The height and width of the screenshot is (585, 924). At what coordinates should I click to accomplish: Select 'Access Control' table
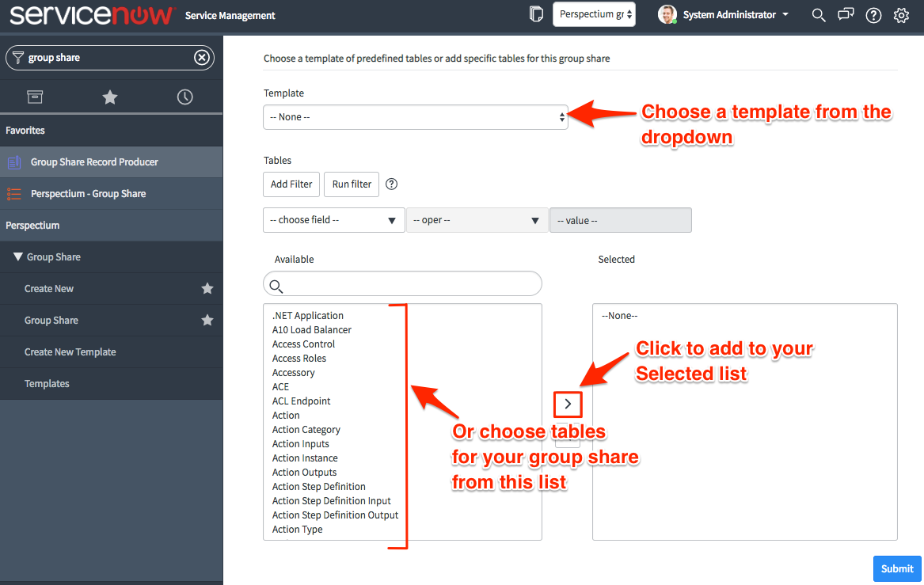click(x=303, y=344)
